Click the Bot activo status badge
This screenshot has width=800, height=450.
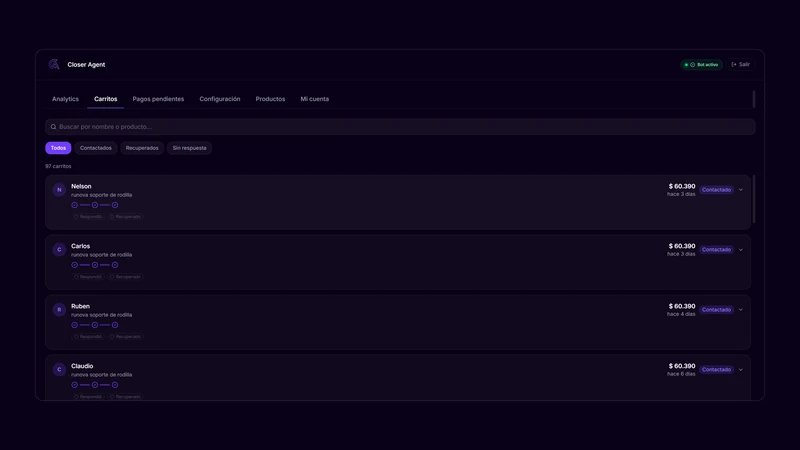[702, 65]
